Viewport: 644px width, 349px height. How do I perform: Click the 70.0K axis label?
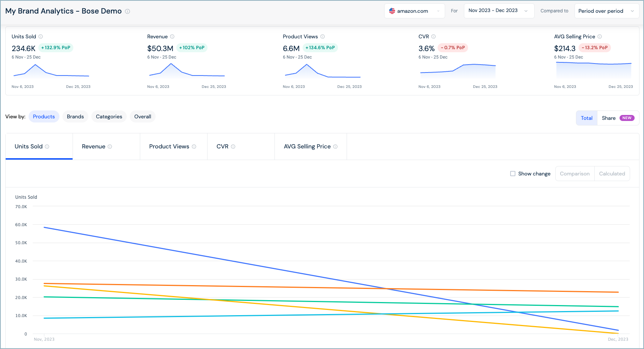[21, 207]
